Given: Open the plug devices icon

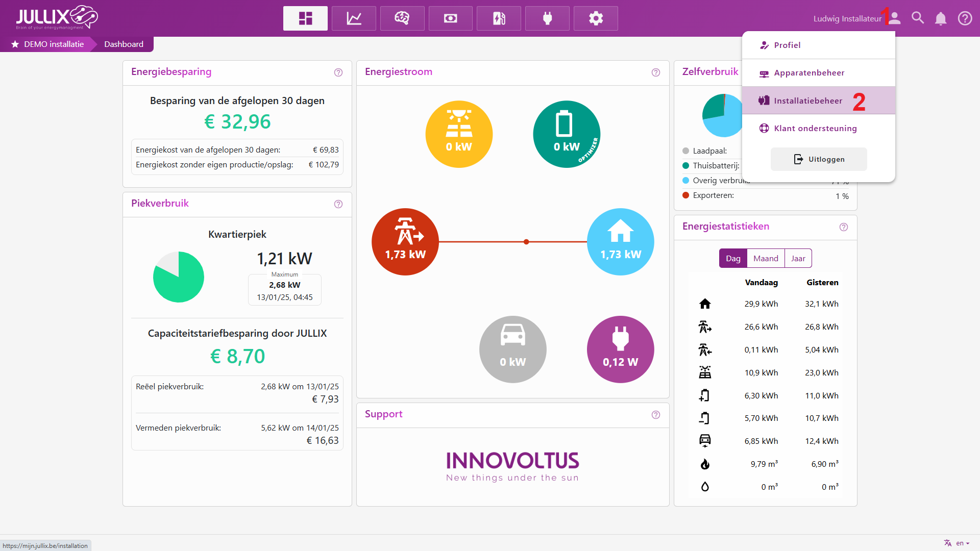Looking at the screenshot, I should coord(547,18).
